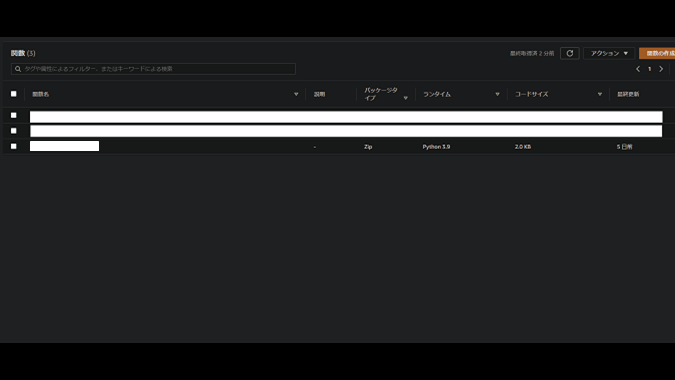The image size is (675, 380).
Task: Click sort arrow beside パッケージタイプ column
Action: (x=406, y=98)
